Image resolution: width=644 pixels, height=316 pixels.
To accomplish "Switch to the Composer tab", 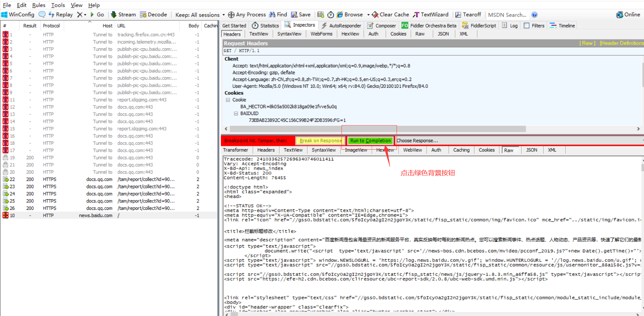I will tap(381, 26).
